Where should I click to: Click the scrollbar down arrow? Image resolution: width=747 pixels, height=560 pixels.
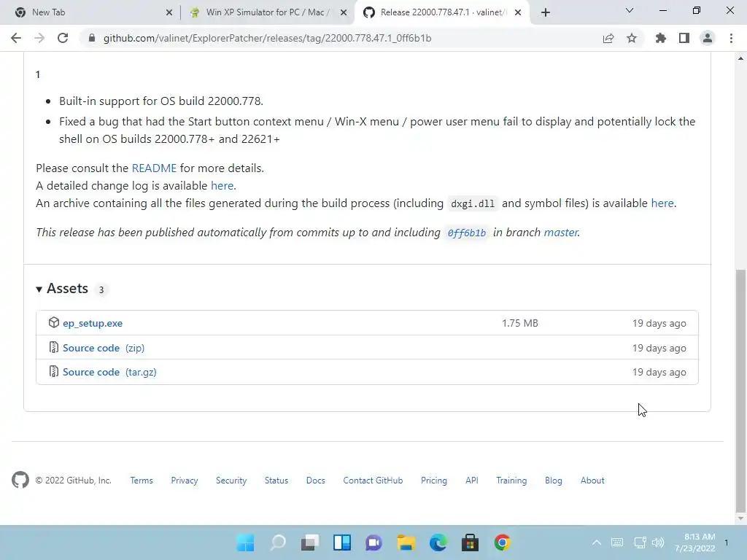740,518
